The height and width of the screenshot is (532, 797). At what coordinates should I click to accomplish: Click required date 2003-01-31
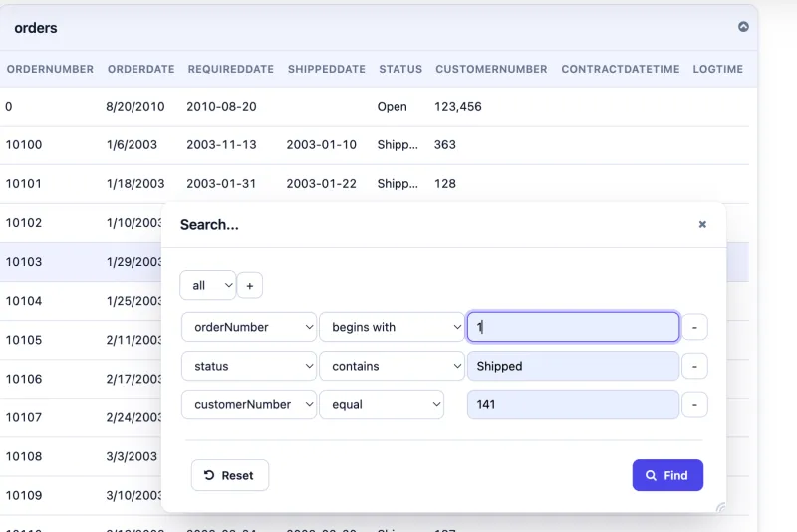pos(221,184)
